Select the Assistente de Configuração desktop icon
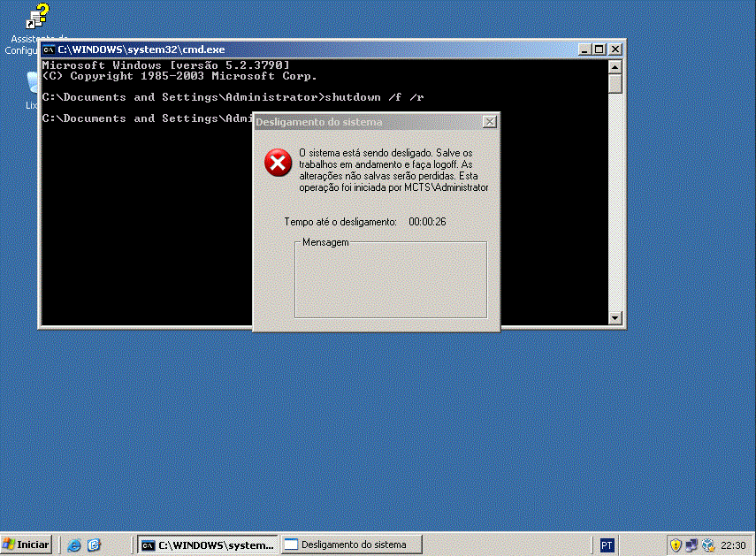This screenshot has height=556, width=756. tap(35, 28)
